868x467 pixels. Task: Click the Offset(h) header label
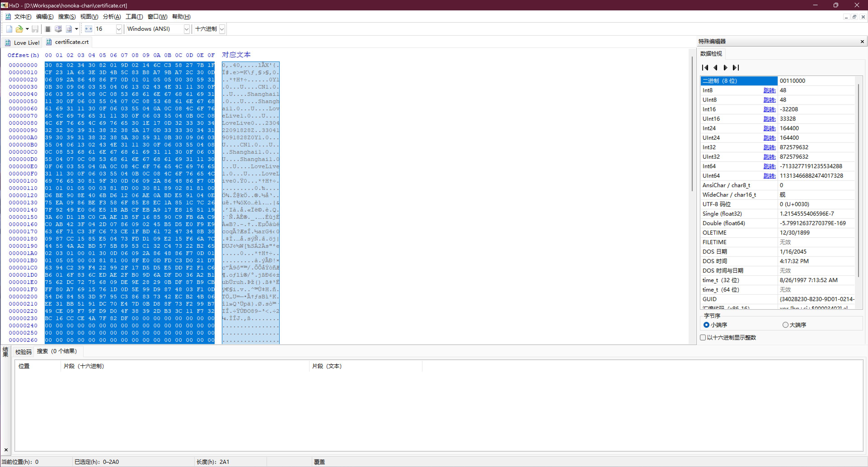(x=23, y=55)
